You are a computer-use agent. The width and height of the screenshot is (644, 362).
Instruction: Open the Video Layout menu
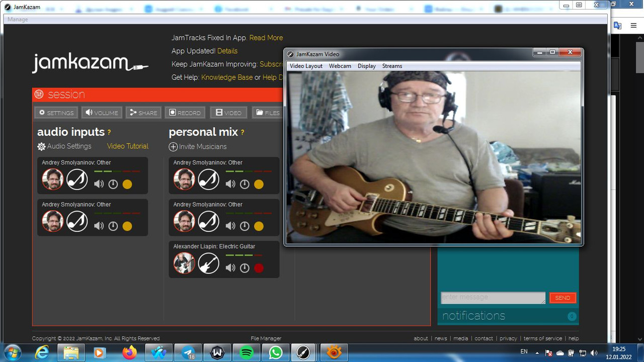point(306,66)
